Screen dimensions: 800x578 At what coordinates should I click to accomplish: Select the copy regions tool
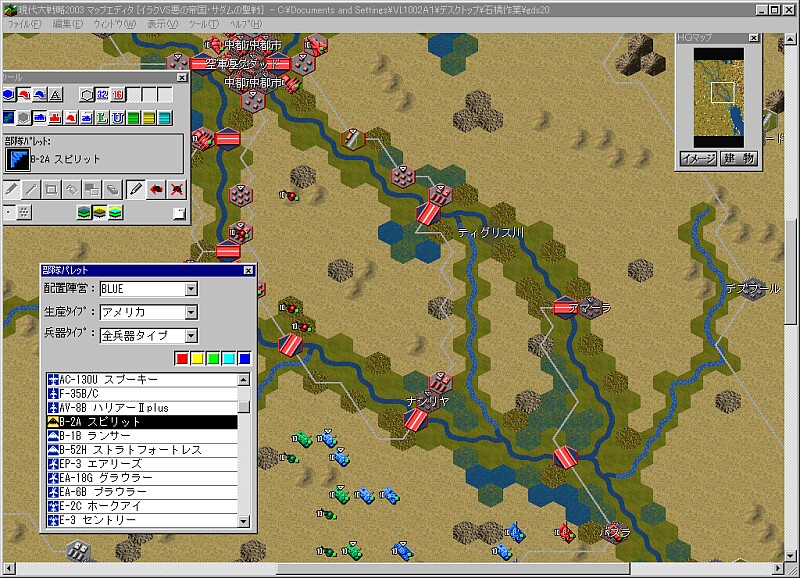(92, 190)
